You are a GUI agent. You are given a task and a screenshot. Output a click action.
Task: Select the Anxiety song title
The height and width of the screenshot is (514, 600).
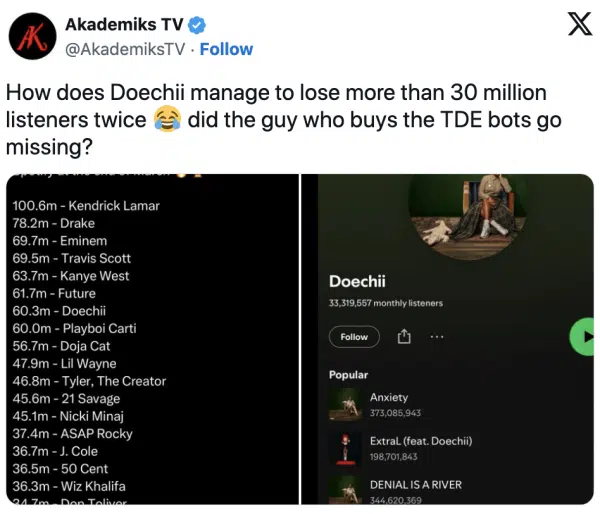click(389, 397)
